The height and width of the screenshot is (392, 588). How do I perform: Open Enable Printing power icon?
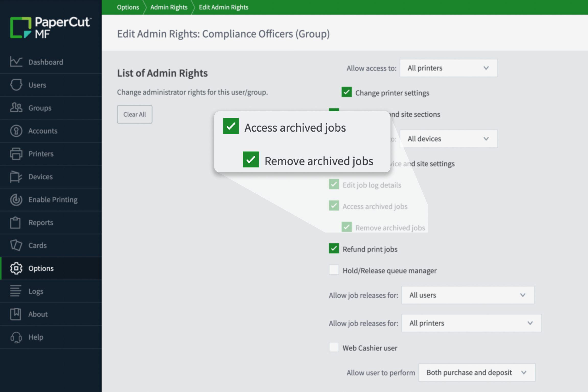pyautogui.click(x=16, y=199)
